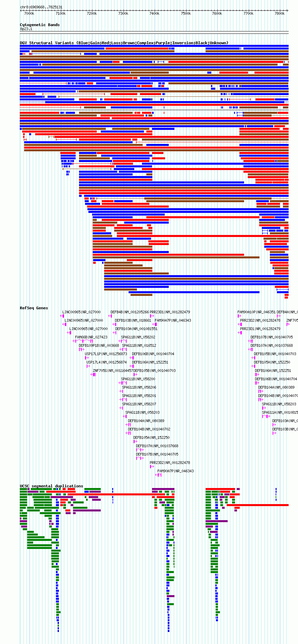Click the 7500k ruler mark

(x=186, y=13)
